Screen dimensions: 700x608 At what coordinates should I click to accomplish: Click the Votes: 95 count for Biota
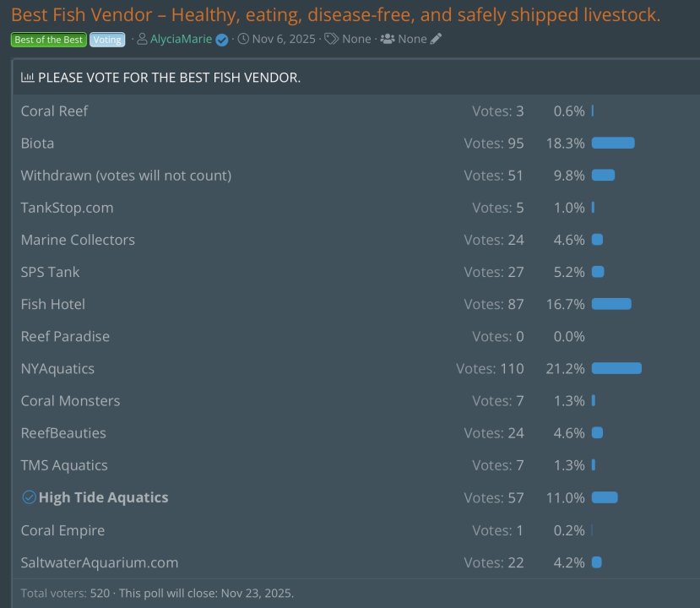click(x=494, y=144)
